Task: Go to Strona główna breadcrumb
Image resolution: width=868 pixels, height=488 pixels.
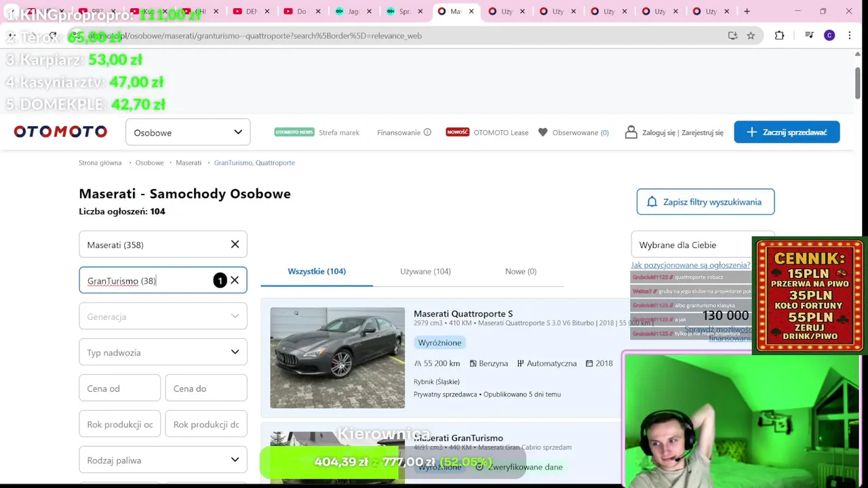Action: coord(100,163)
